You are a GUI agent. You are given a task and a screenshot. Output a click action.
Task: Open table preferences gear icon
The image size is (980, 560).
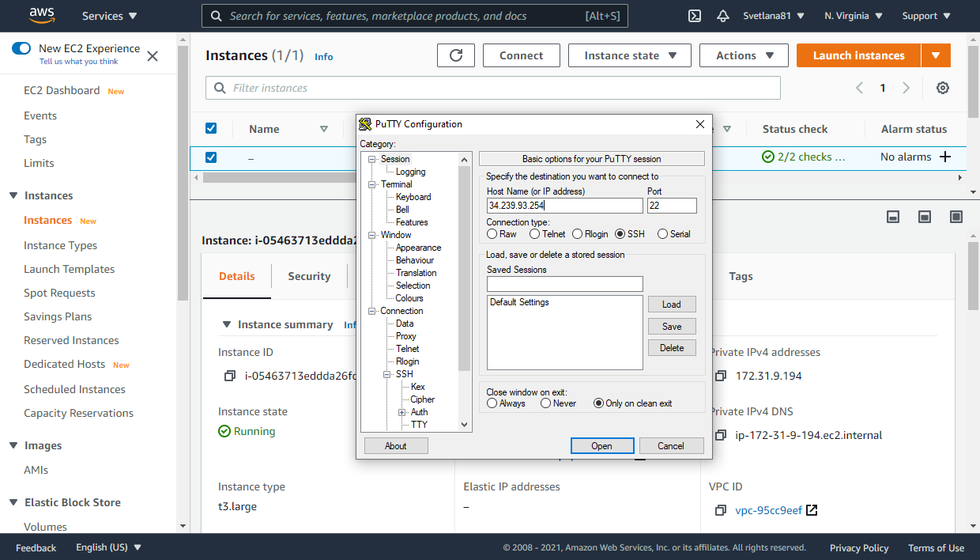click(x=943, y=88)
